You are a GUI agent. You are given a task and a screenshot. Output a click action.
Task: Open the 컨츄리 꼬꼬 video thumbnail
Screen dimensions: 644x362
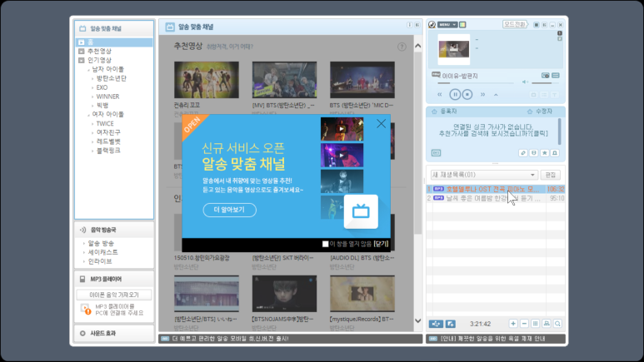(x=206, y=80)
